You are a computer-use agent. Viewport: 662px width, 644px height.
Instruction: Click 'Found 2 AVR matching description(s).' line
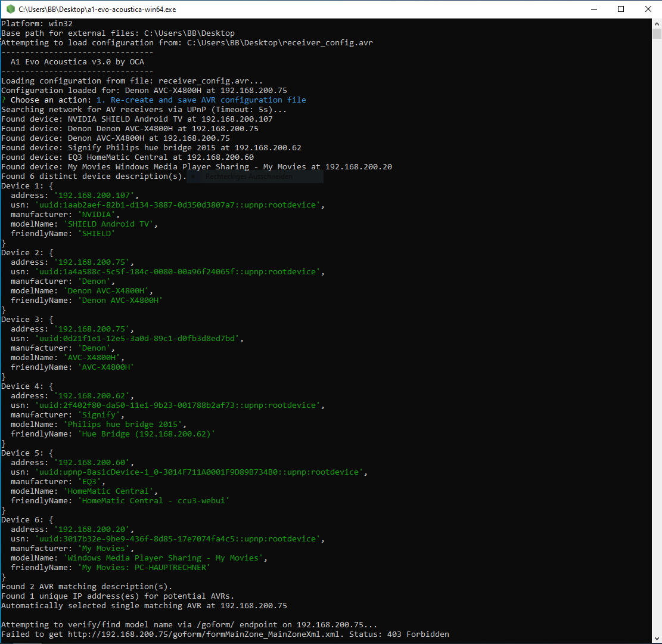[86, 587]
